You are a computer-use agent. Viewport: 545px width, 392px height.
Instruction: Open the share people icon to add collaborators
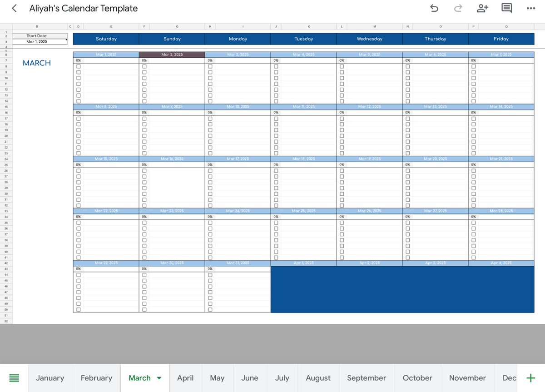pos(482,8)
